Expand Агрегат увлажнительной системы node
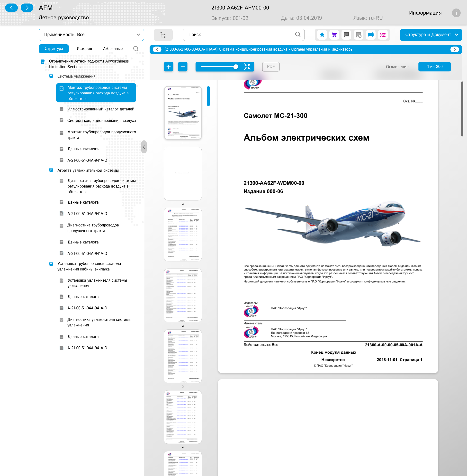Image resolution: width=467 pixels, height=476 pixels. point(88,170)
